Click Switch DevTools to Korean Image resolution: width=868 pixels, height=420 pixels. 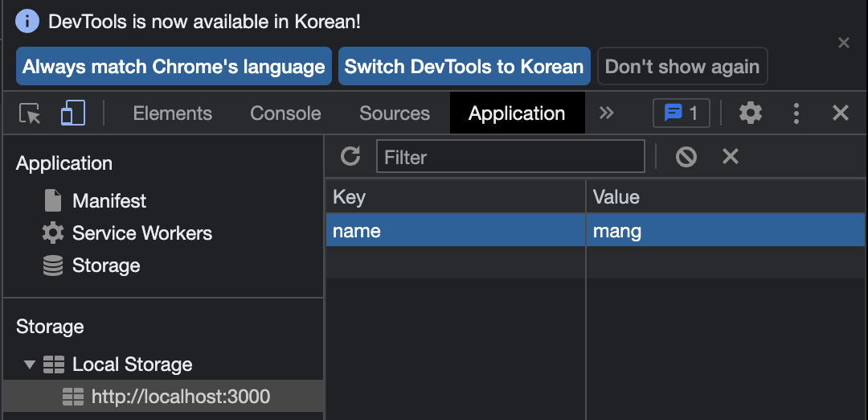[x=464, y=67]
